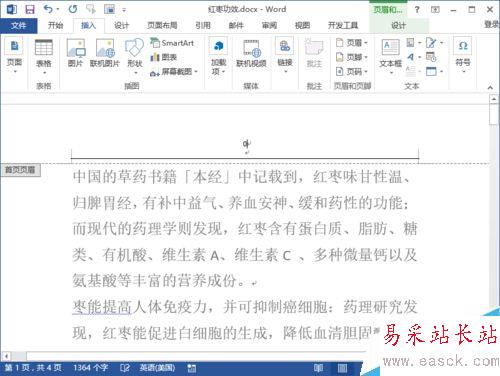500x376 pixels.
Task: Click the underlined text 枣能提高
Action: (102, 307)
